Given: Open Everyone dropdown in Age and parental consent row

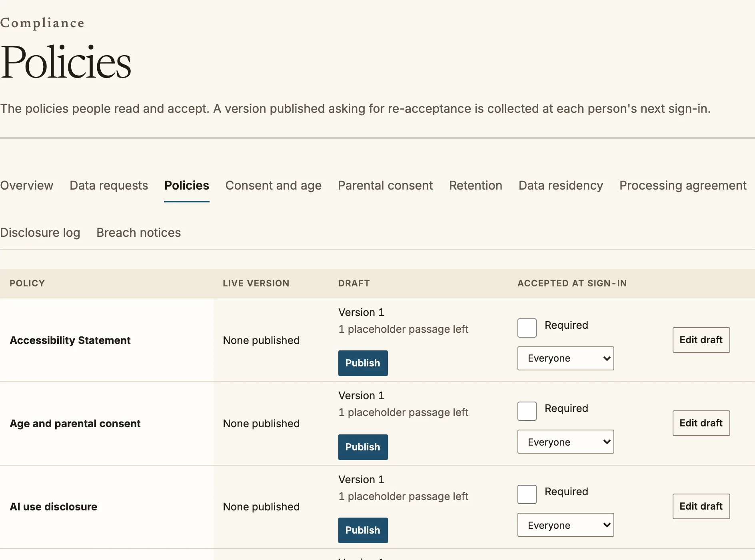Looking at the screenshot, I should pos(565,442).
